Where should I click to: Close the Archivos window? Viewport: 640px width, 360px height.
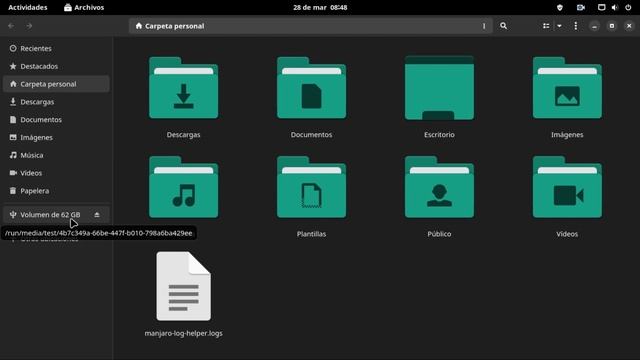coord(629,26)
